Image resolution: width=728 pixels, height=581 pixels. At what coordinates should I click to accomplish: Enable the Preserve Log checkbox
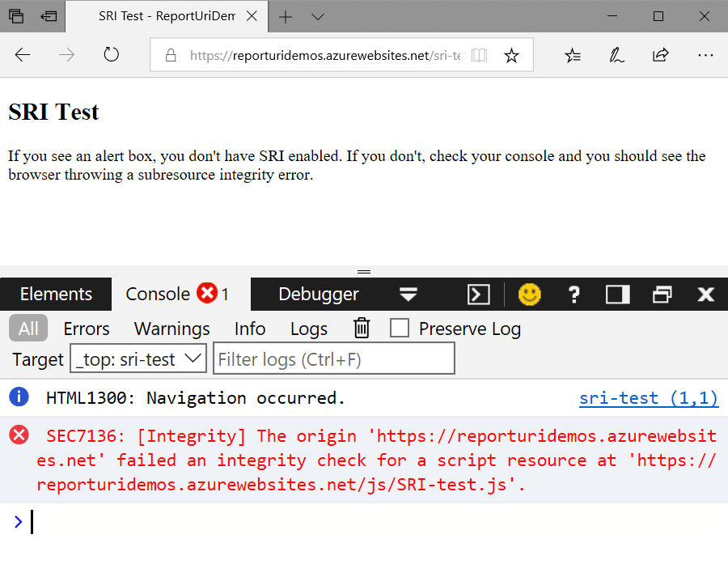coord(400,328)
